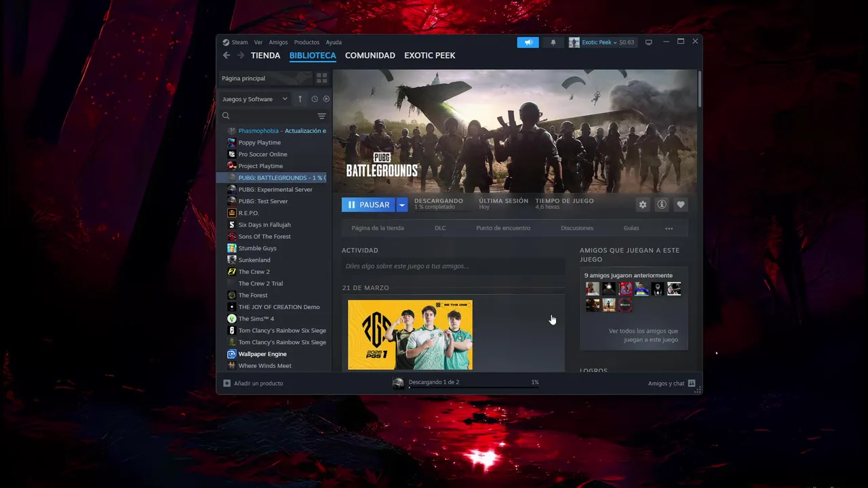Image resolution: width=868 pixels, height=488 pixels.
Task: Expand the Exotic Peek account dropdown
Action: (614, 42)
